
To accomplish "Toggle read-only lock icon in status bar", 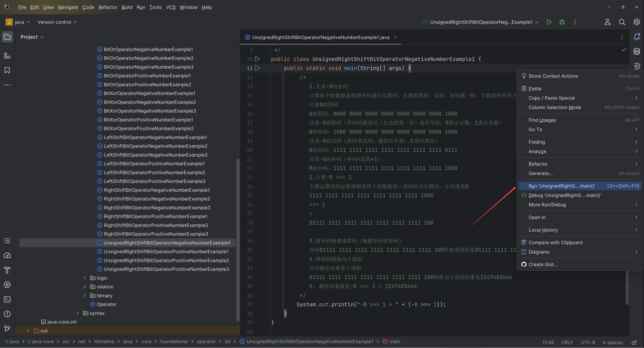I will point(634,342).
